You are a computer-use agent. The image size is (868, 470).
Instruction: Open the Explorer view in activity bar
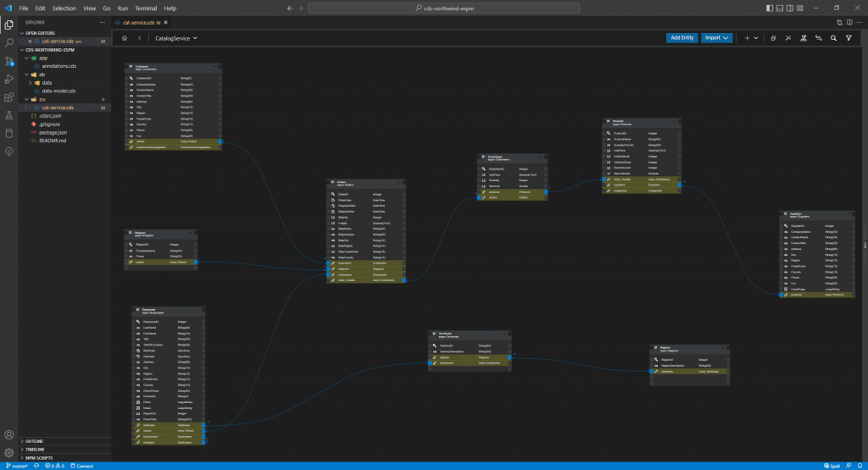point(8,25)
